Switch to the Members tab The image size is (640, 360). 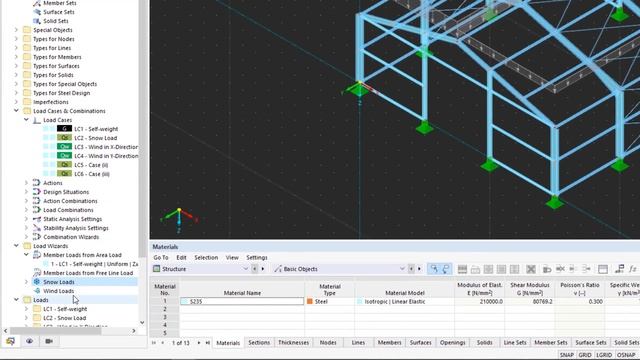[389, 343]
